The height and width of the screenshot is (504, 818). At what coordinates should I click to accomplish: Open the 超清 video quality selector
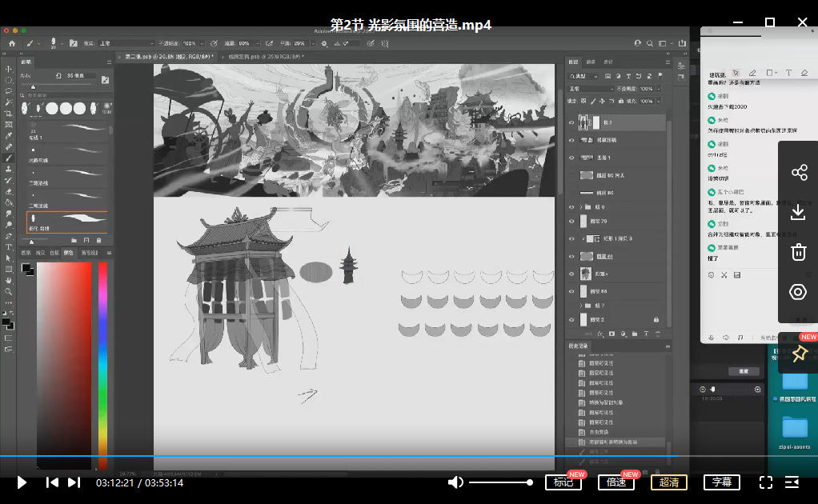[x=669, y=482]
